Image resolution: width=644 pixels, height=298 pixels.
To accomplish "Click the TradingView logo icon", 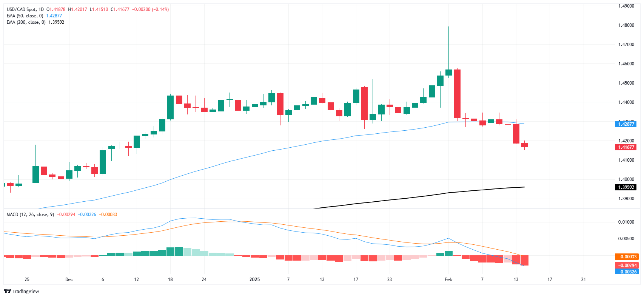I will pyautogui.click(x=7, y=291).
